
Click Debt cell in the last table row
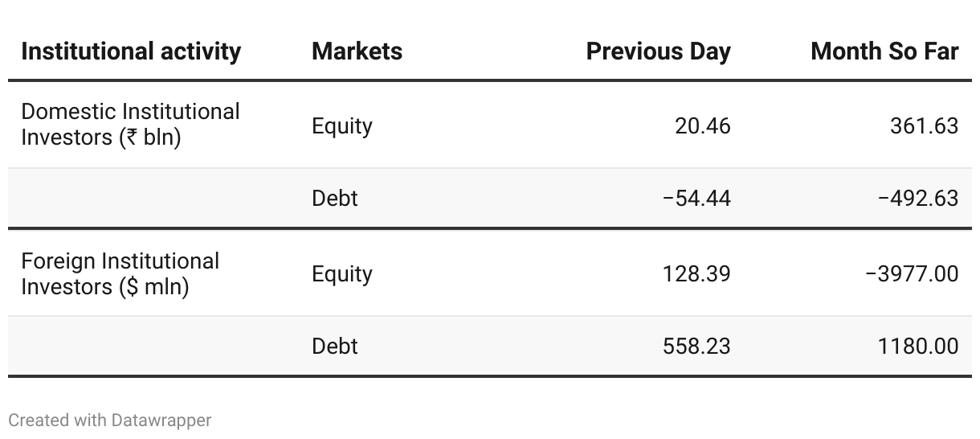pos(335,346)
